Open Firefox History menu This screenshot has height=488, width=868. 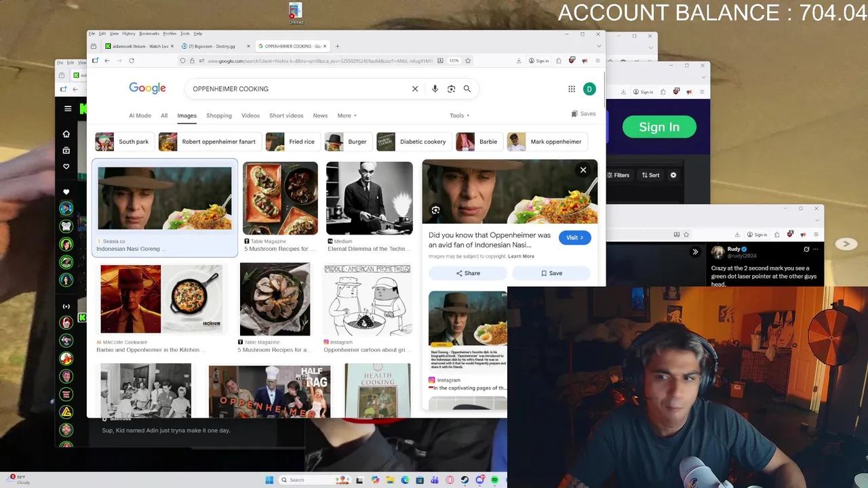[x=128, y=33]
